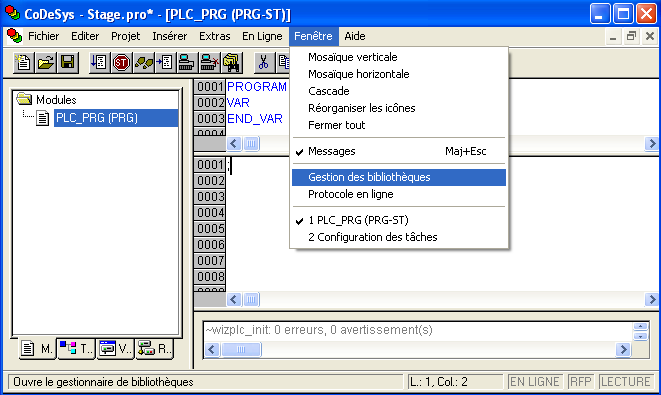Click the Copy icon next to the scissors
This screenshot has height=395, width=661.
click(283, 62)
